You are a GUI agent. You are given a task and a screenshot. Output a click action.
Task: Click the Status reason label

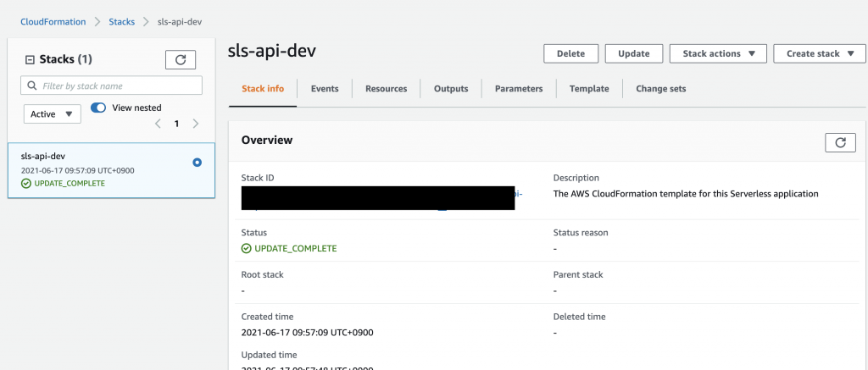[x=581, y=233]
